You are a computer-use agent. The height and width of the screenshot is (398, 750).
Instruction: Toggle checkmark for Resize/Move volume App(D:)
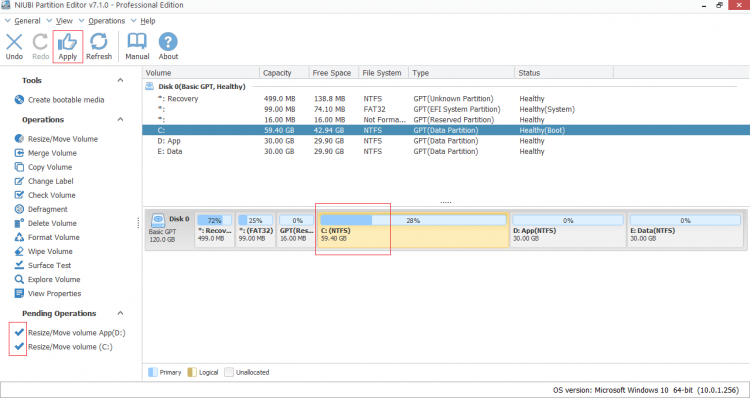click(x=19, y=332)
